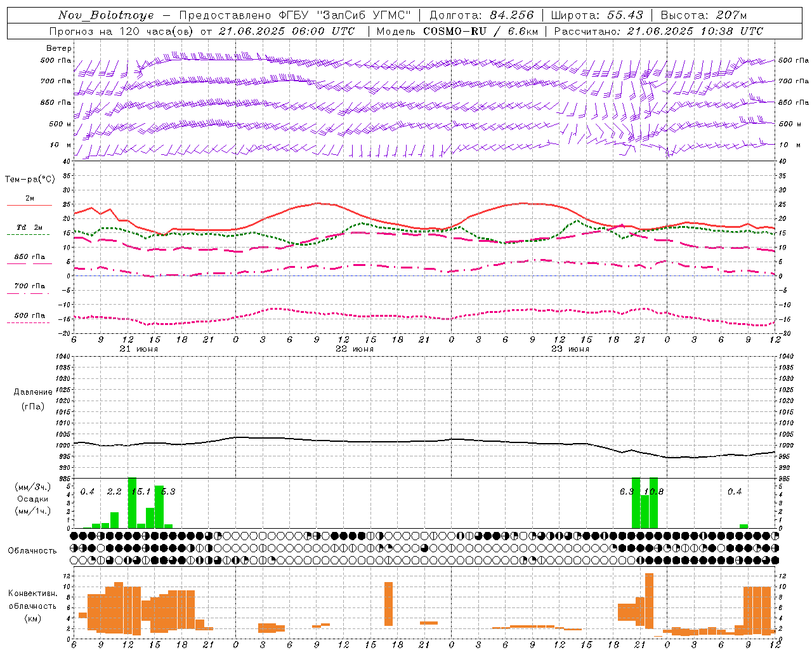Click the 15.1 precipitation total value
Screen dimensions: 812x650
(x=141, y=492)
